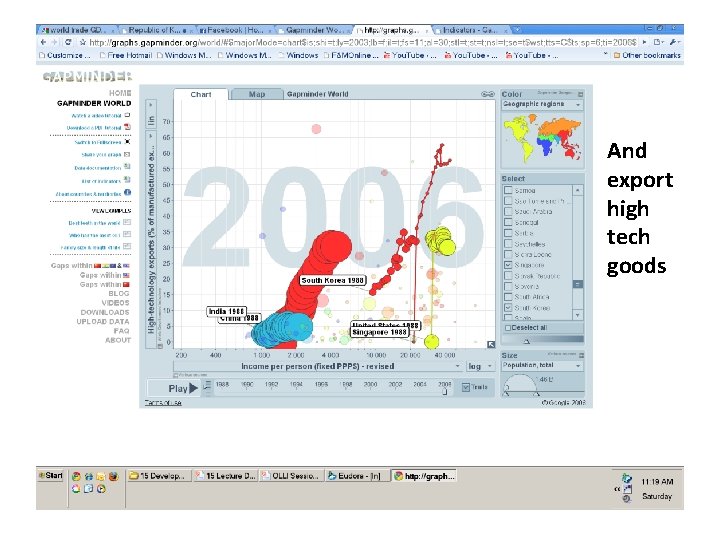The height and width of the screenshot is (540, 720).
Task: Open the browser wrench settings menu
Action: (674, 42)
